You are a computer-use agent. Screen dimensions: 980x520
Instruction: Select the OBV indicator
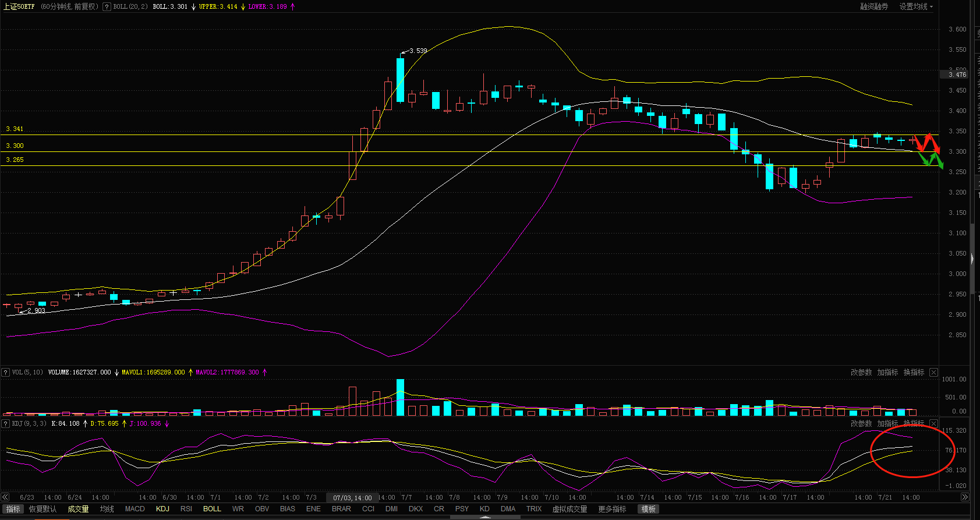[x=262, y=509]
